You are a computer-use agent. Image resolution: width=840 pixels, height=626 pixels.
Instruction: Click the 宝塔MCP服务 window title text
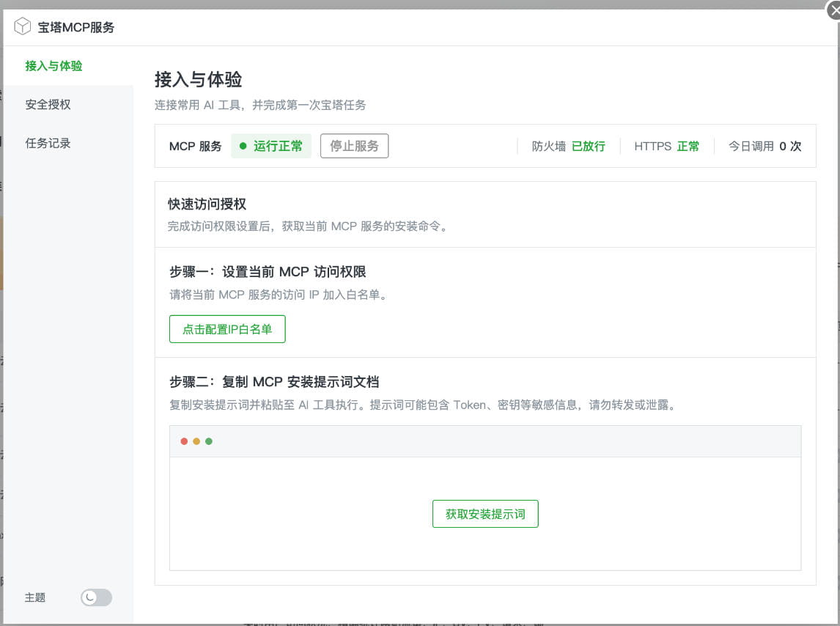pos(76,27)
